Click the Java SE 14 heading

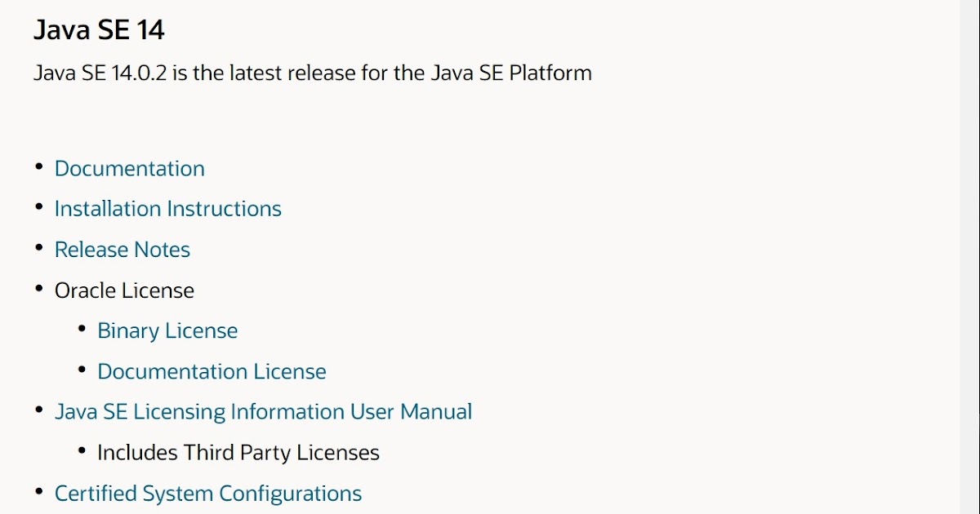99,31
